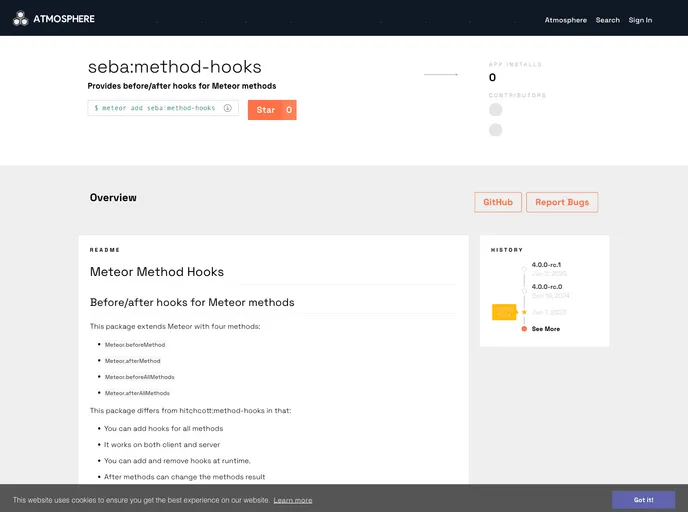This screenshot has height=512, width=688.
Task: Select version 4.0.0-rc.1 in history
Action: tap(546, 265)
